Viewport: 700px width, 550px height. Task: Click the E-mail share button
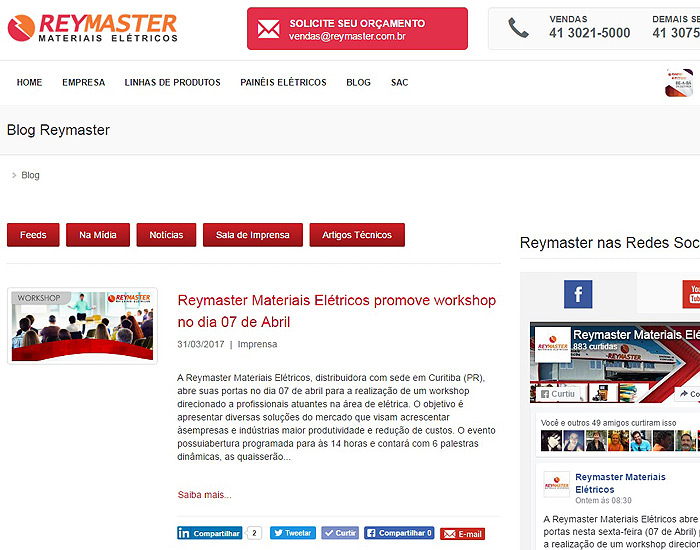(462, 534)
